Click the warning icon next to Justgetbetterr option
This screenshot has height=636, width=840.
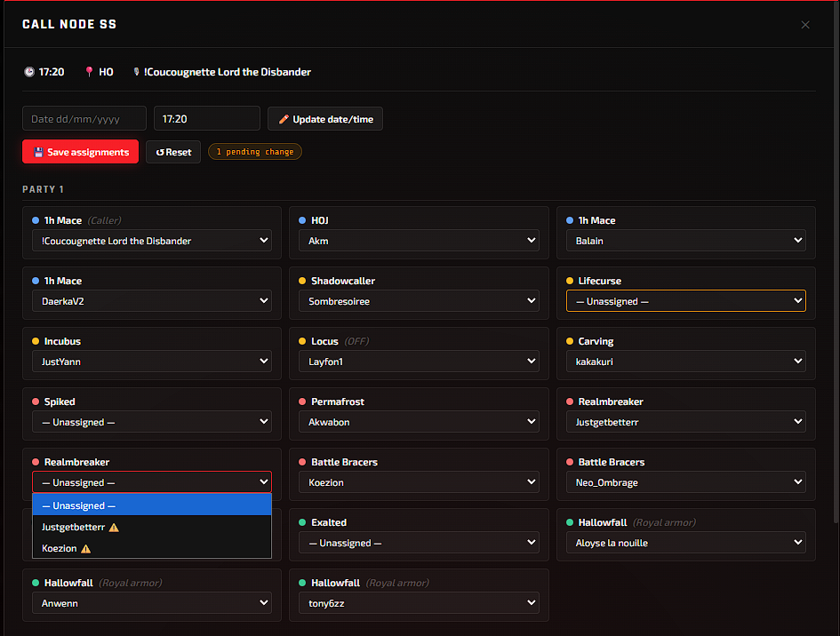tap(114, 528)
